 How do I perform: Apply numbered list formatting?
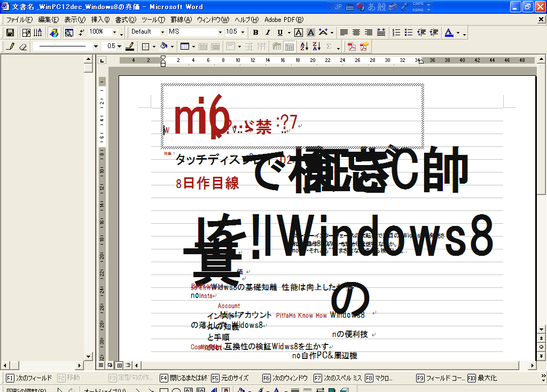point(396,33)
